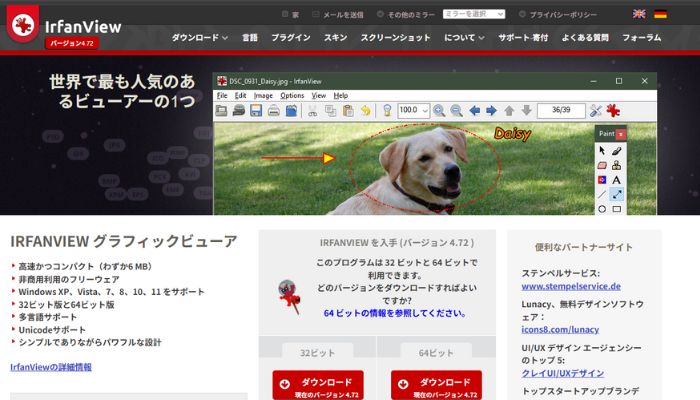Screen dimensions: 700x400
Task: Open the フォーラム navigation item
Action: point(642,38)
